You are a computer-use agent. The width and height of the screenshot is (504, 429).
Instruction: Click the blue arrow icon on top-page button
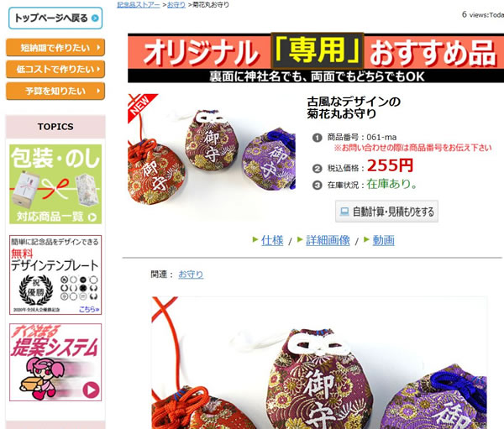(x=95, y=18)
